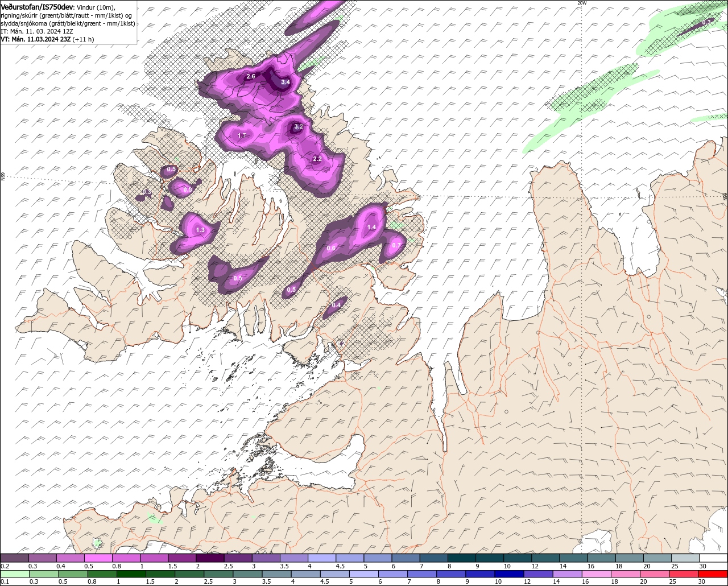Click the 1.4 precipitation value on the map

coord(371,227)
